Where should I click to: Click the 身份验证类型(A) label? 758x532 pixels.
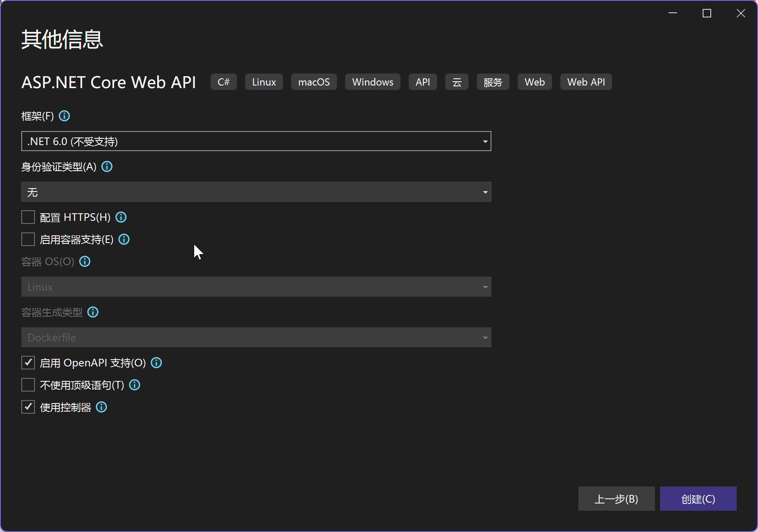pyautogui.click(x=59, y=166)
